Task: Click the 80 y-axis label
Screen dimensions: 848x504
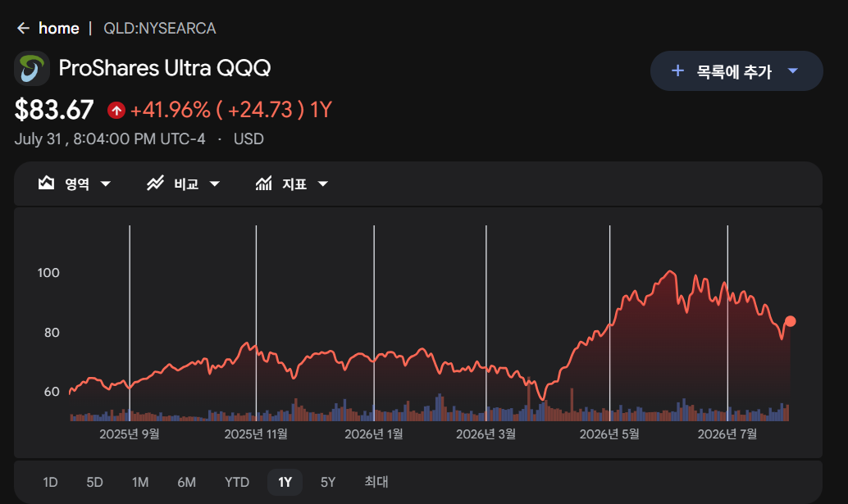Action: [x=52, y=332]
